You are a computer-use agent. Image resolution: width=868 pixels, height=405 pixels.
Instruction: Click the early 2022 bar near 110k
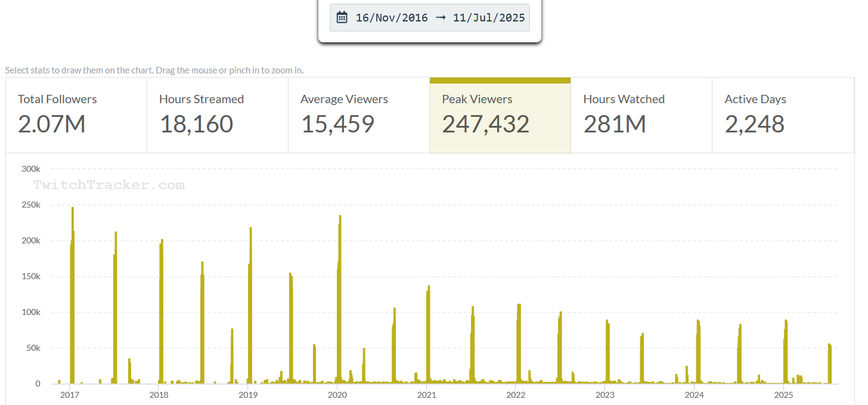(x=519, y=344)
